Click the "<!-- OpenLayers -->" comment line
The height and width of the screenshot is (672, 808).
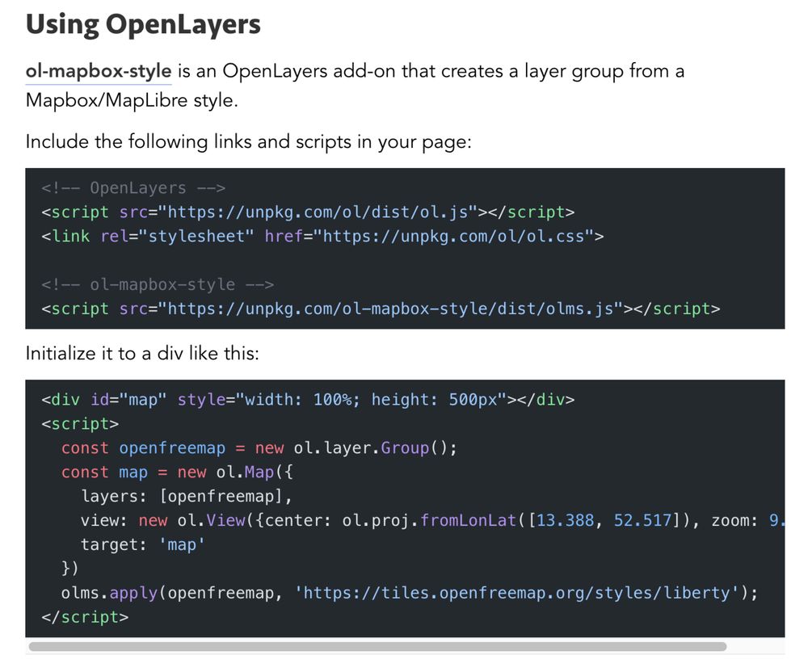[x=133, y=188]
